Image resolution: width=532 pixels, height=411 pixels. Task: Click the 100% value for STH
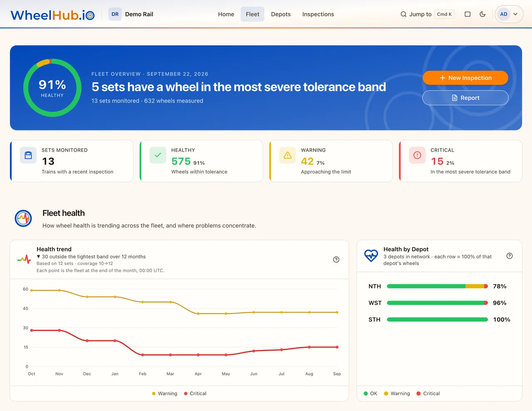(502, 319)
